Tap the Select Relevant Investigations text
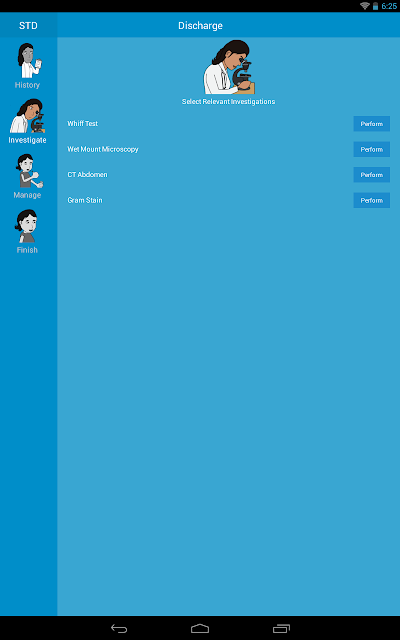400x640 pixels. [229, 102]
